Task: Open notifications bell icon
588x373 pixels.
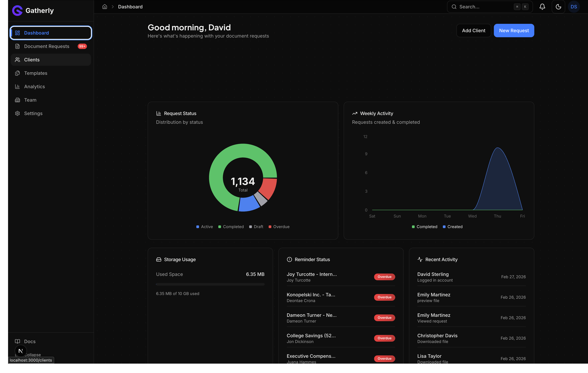Action: tap(542, 7)
